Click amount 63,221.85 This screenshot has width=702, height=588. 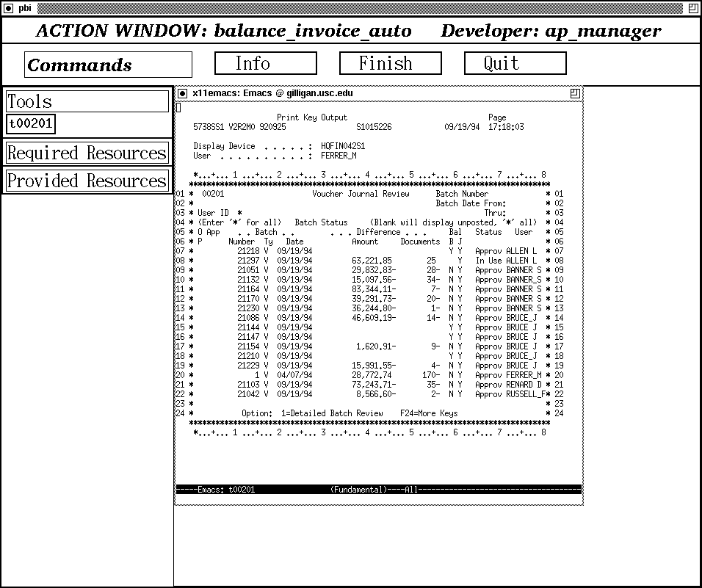click(372, 261)
